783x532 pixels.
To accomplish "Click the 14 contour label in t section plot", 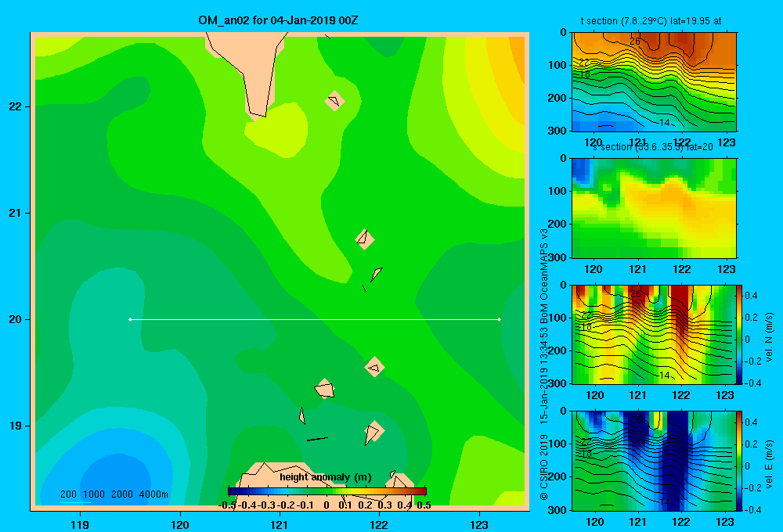I will point(664,122).
